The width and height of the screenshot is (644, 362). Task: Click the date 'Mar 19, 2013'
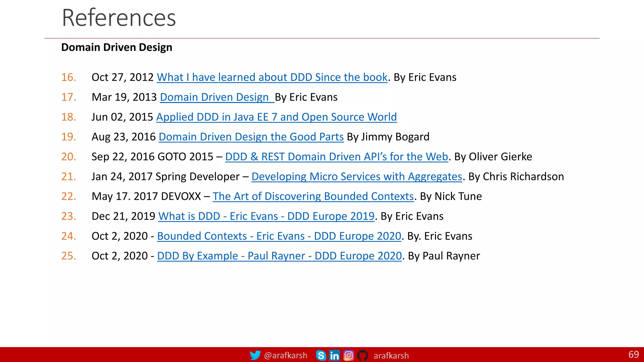[x=124, y=97]
